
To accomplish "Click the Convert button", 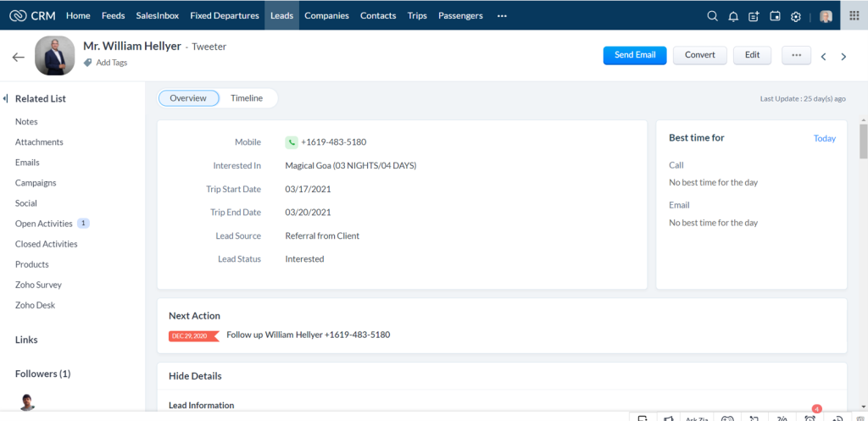I will coord(699,55).
